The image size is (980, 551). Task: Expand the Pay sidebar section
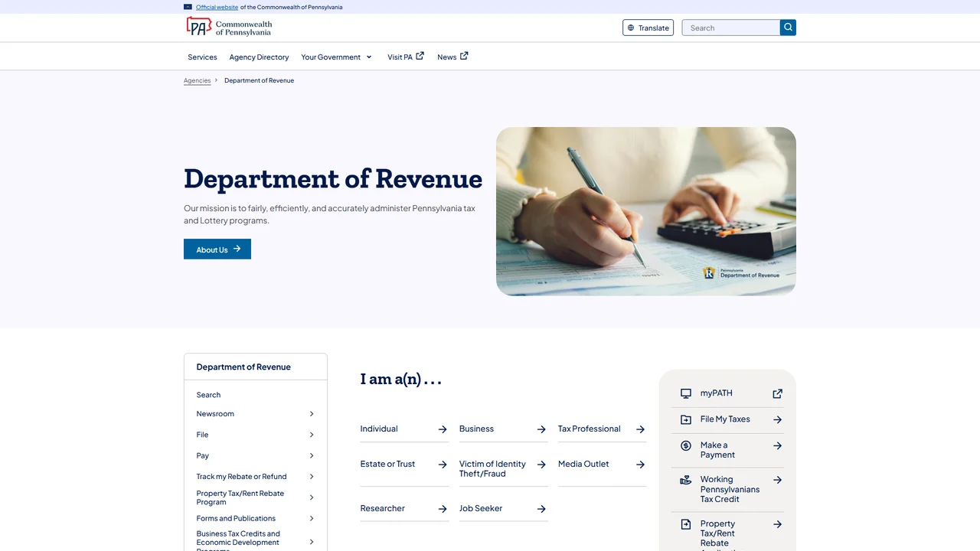point(312,455)
